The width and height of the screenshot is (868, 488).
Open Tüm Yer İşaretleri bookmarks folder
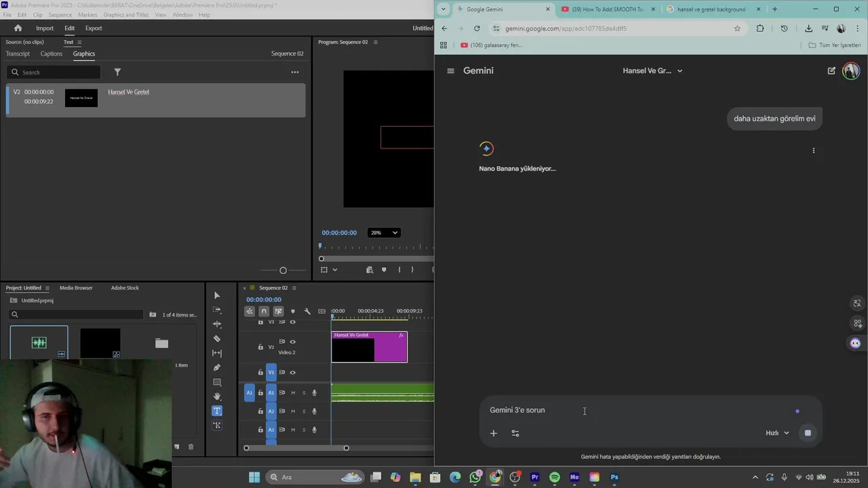click(835, 45)
